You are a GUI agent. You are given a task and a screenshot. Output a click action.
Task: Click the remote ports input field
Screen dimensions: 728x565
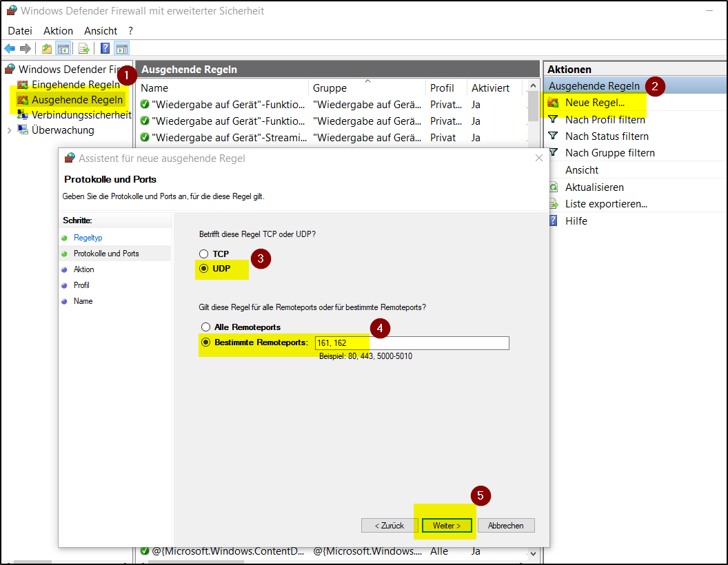pyautogui.click(x=412, y=343)
